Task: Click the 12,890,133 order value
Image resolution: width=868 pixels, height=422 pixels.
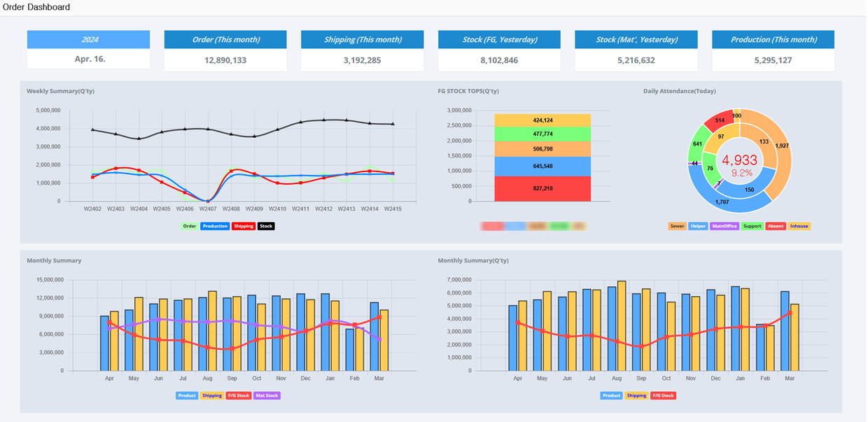Action: click(x=225, y=60)
